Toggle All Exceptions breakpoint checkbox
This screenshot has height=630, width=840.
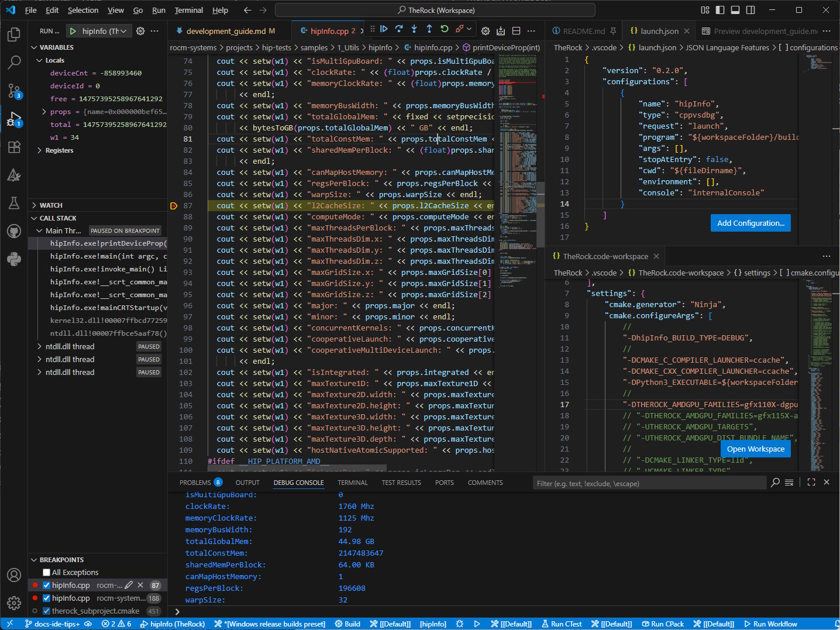(x=47, y=573)
